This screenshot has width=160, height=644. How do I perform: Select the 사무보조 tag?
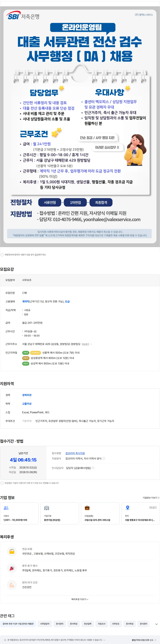point(116,624)
